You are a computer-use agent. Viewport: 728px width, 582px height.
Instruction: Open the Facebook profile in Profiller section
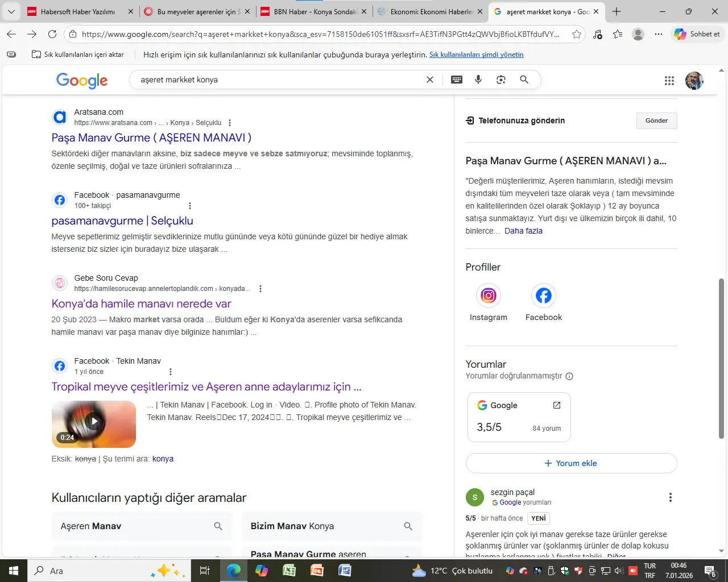click(543, 296)
